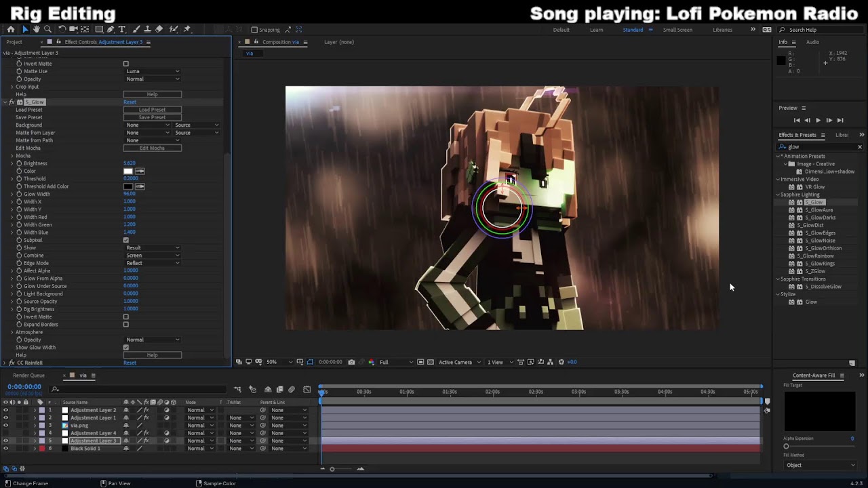
Task: Switch to the Learn workspace
Action: click(x=597, y=30)
